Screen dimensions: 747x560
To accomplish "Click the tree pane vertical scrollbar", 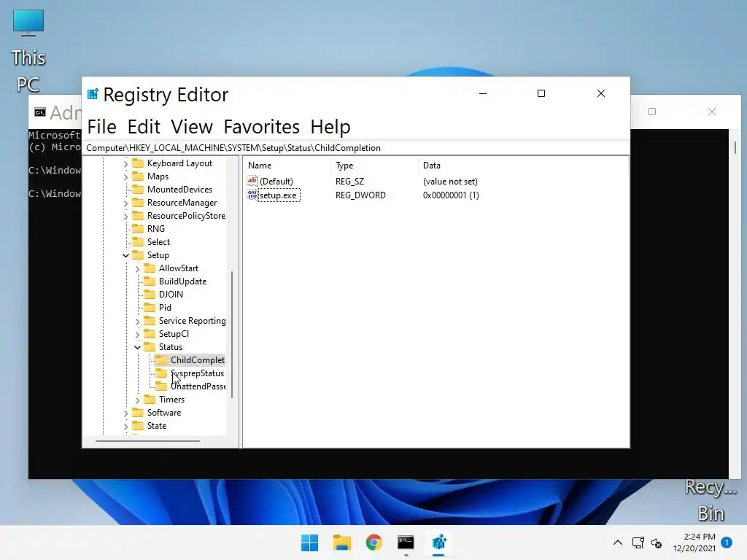I will click(x=232, y=334).
